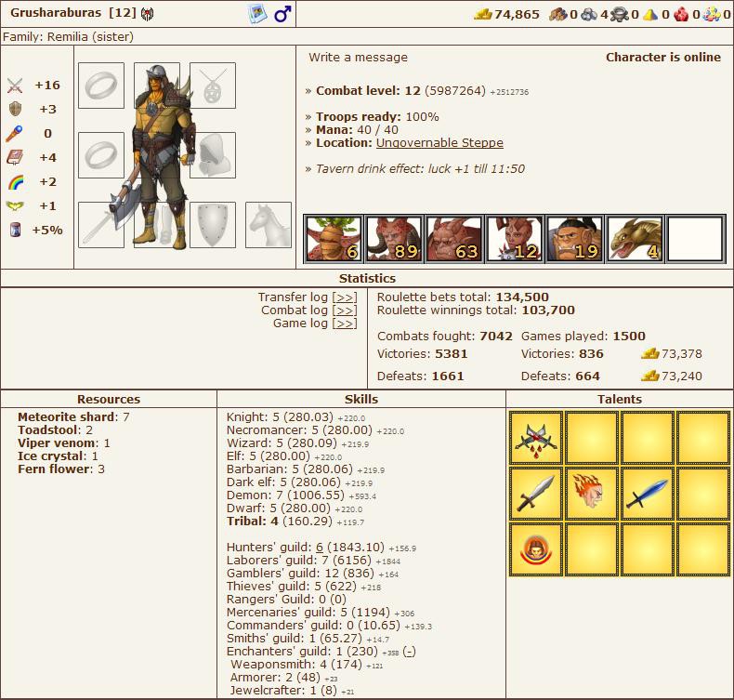Open the shield equipment slot
Screen dimensions: 734x700
coord(213,225)
